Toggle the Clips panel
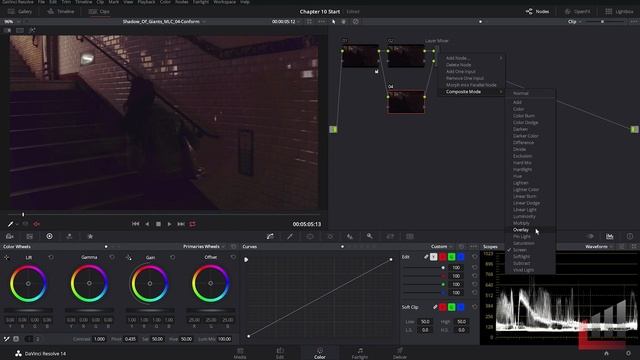 point(99,12)
